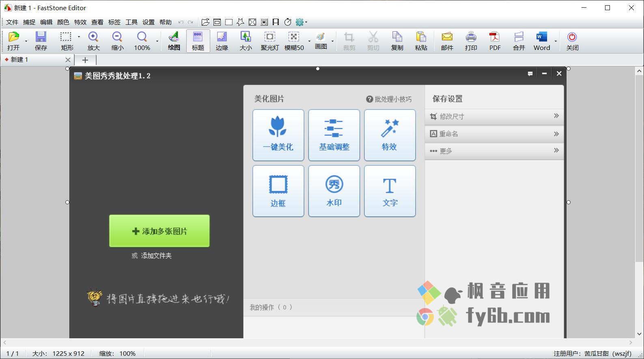Capture full screen icon

coord(252,22)
